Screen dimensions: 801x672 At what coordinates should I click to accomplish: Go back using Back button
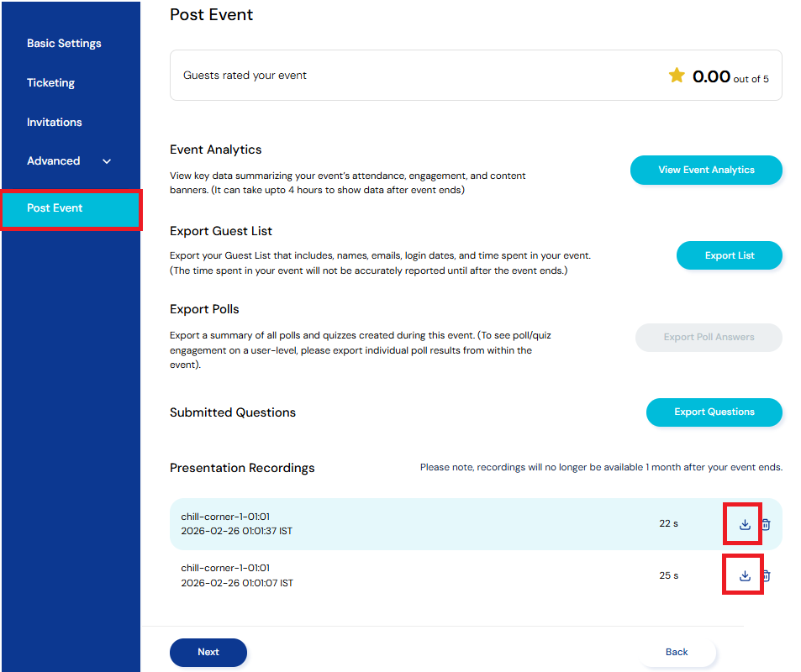coord(677,652)
